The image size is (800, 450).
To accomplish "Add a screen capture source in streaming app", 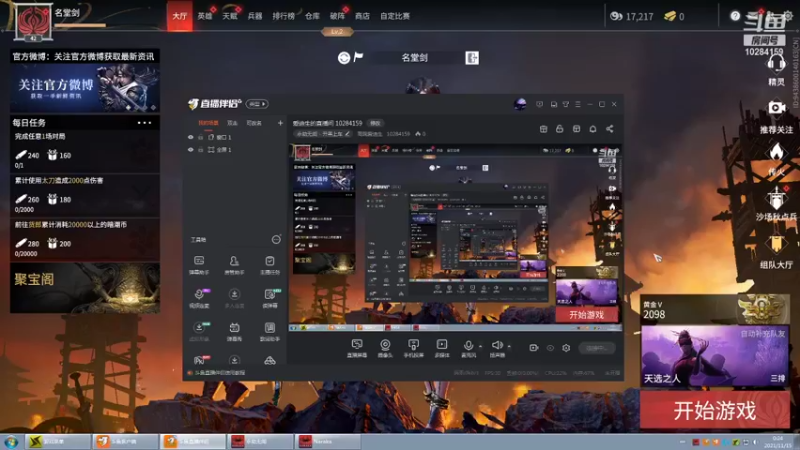I will tap(357, 348).
